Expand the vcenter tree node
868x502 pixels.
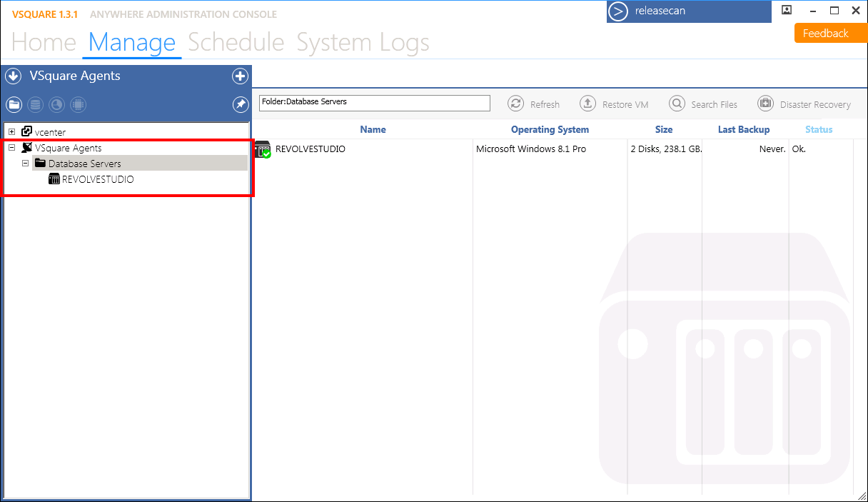pyautogui.click(x=12, y=132)
